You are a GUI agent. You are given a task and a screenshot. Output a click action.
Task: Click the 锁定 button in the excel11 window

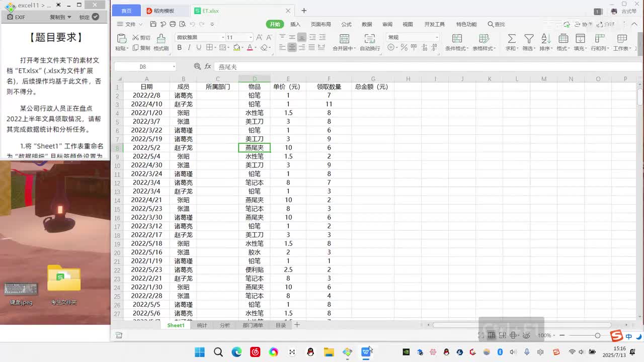[x=89, y=17]
